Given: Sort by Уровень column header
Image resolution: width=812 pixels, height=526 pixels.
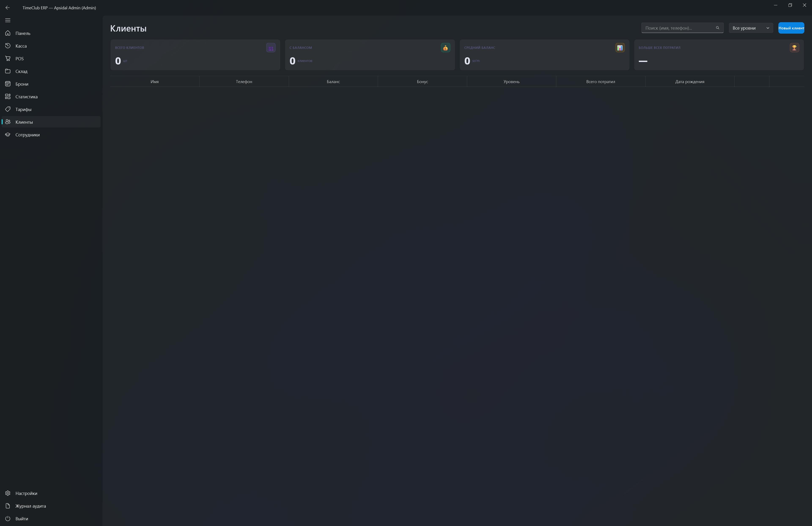Looking at the screenshot, I should (512, 82).
